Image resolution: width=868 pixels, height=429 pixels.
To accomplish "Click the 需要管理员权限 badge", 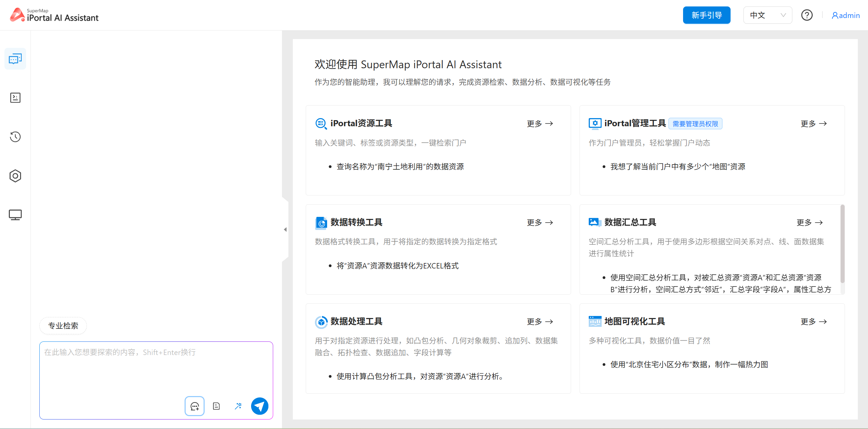I will tap(695, 124).
